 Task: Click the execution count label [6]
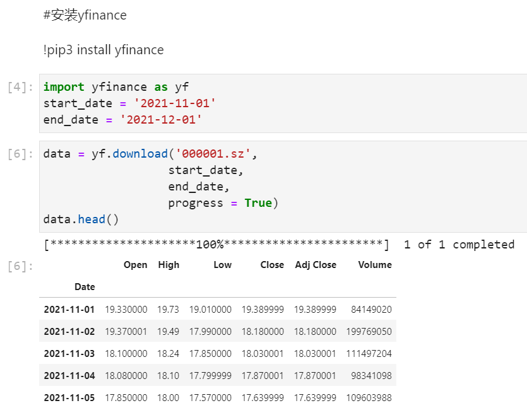tap(20, 153)
